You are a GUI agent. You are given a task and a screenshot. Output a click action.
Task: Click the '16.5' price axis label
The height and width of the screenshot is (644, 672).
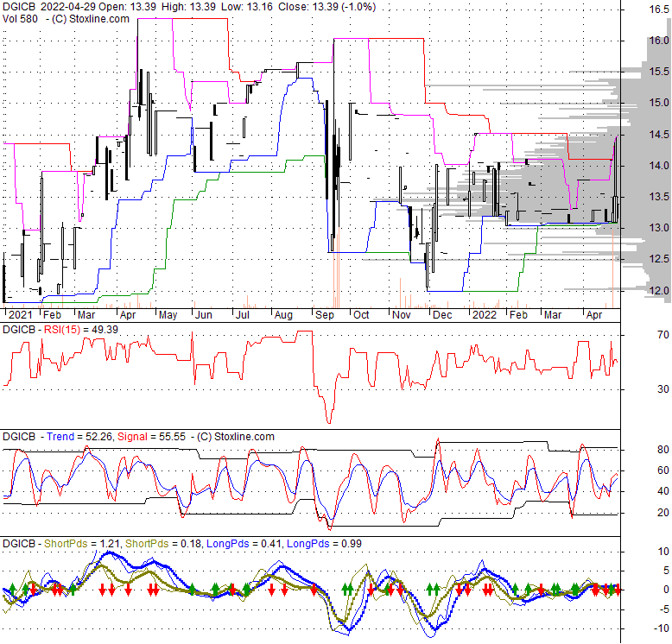point(658,9)
